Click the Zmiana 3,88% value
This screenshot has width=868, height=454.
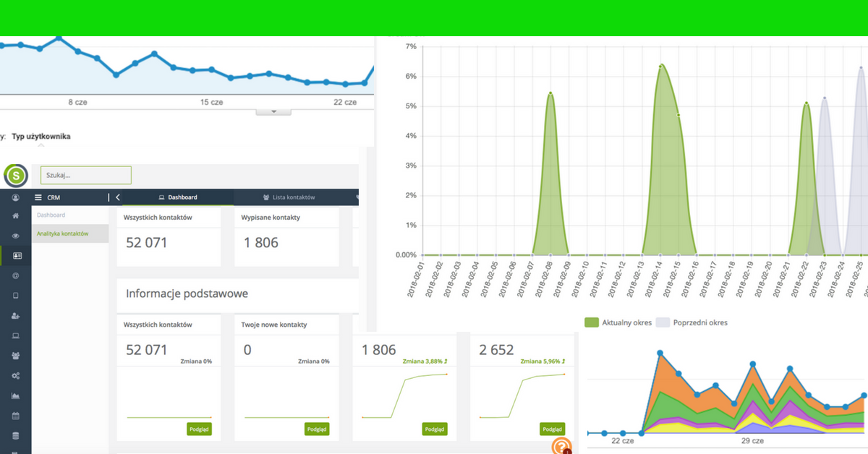pos(425,361)
